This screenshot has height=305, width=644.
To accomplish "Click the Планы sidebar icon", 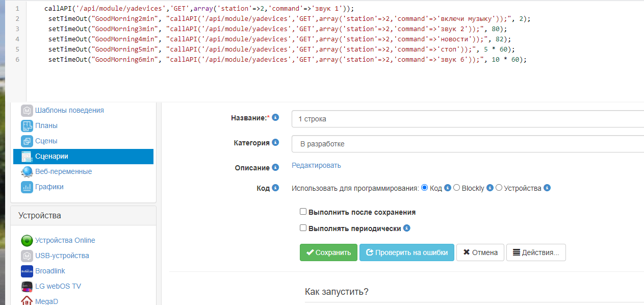I will coord(27,125).
